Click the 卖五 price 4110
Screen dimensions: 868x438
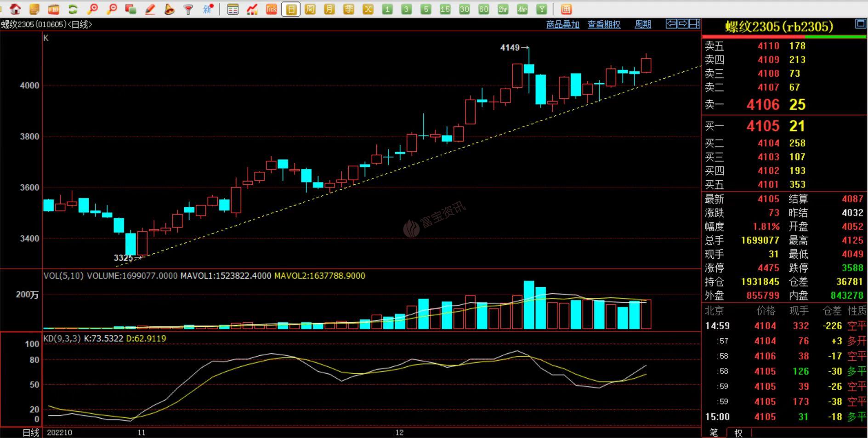(768, 46)
